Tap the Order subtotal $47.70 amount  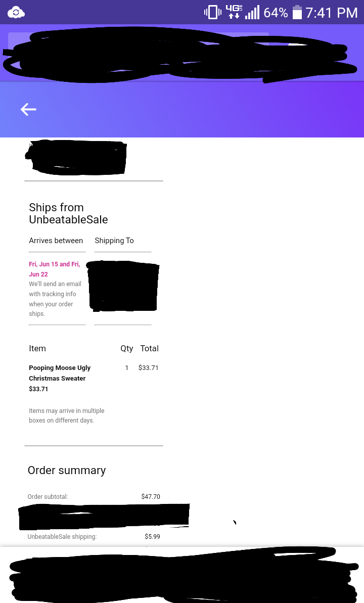click(151, 496)
